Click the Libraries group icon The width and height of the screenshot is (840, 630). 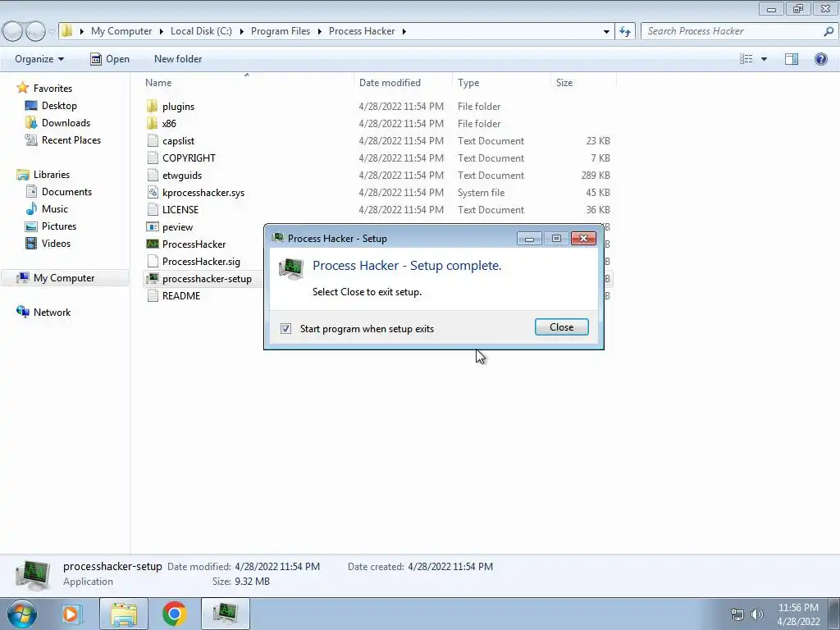(x=22, y=174)
